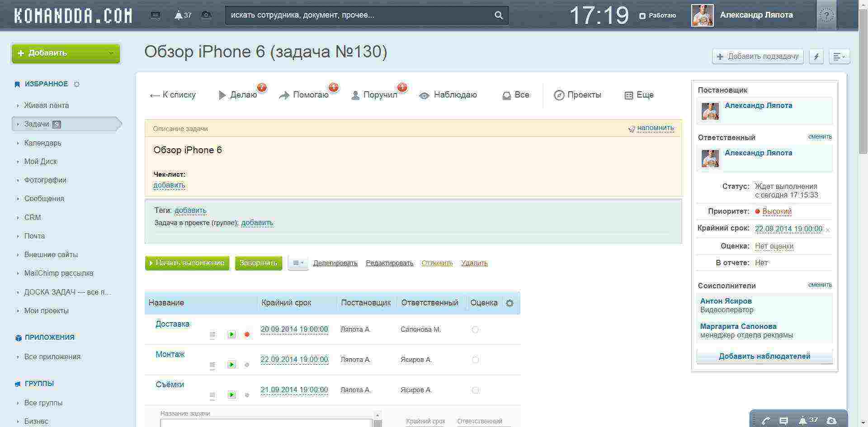
Task: Change the Нет оценки rating value
Action: pos(774,246)
